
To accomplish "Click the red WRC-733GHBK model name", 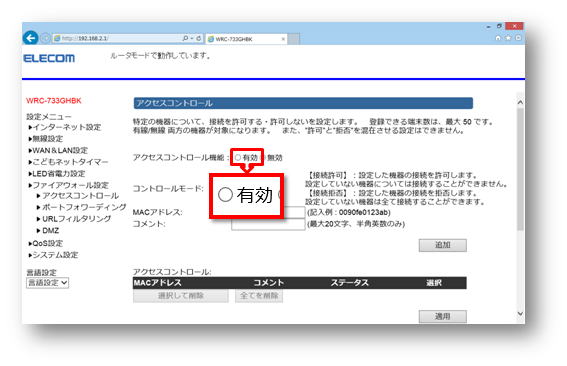I will tap(54, 101).
